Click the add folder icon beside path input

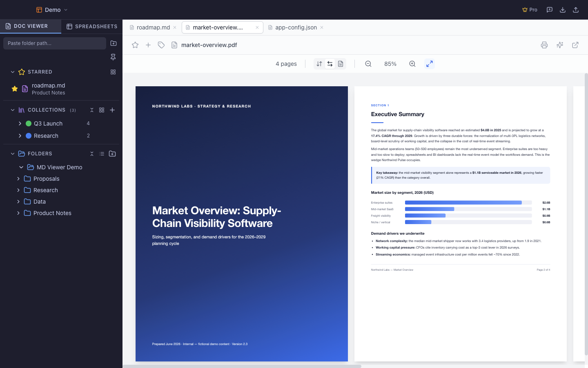coord(114,43)
